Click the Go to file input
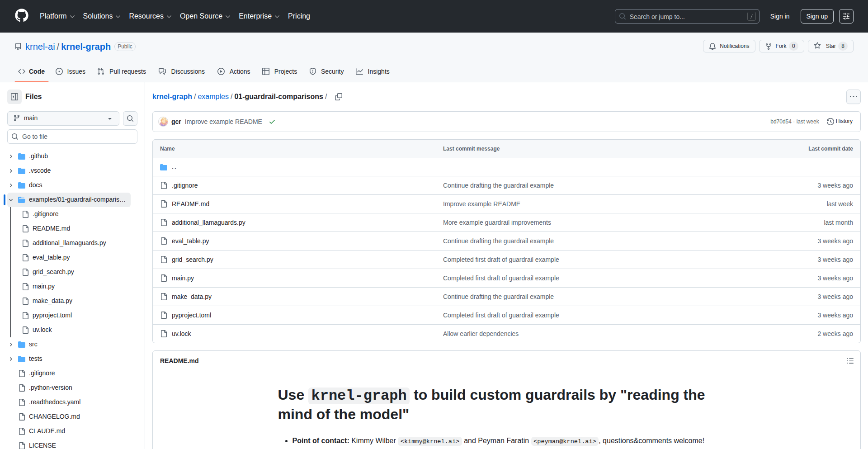 [72, 137]
